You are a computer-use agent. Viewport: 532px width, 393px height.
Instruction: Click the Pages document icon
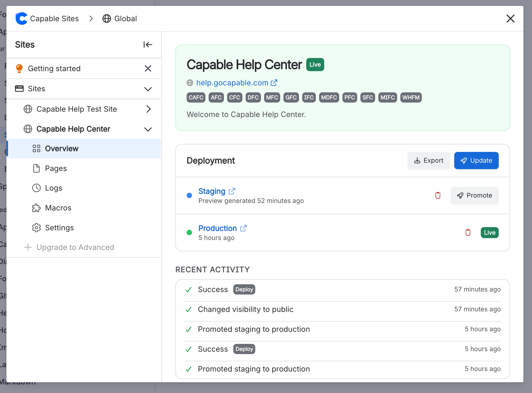(36, 168)
